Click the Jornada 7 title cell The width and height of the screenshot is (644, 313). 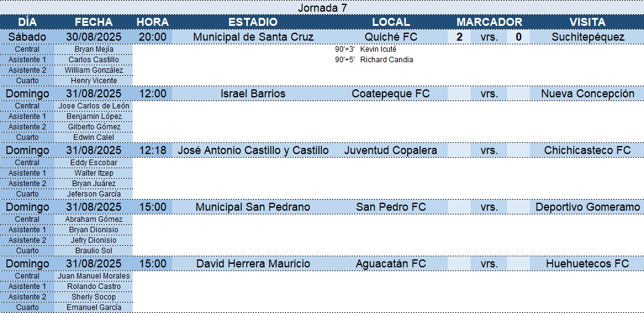(x=322, y=7)
